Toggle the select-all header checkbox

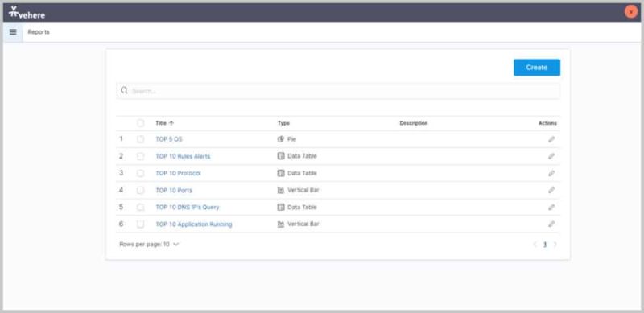[140, 123]
